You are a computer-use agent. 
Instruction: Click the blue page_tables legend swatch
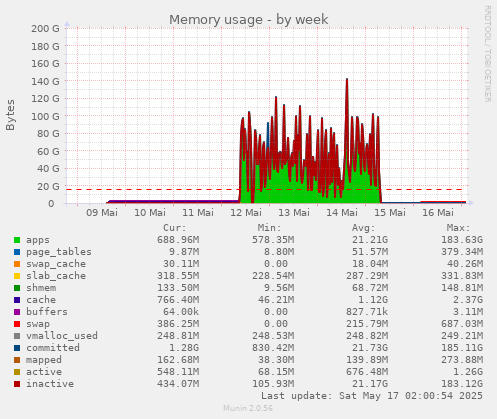click(x=17, y=252)
